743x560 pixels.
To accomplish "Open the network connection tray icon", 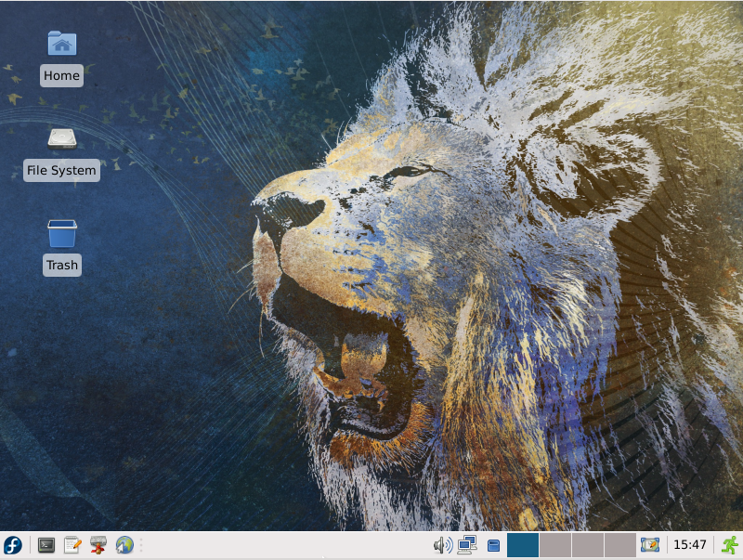I will click(x=467, y=545).
